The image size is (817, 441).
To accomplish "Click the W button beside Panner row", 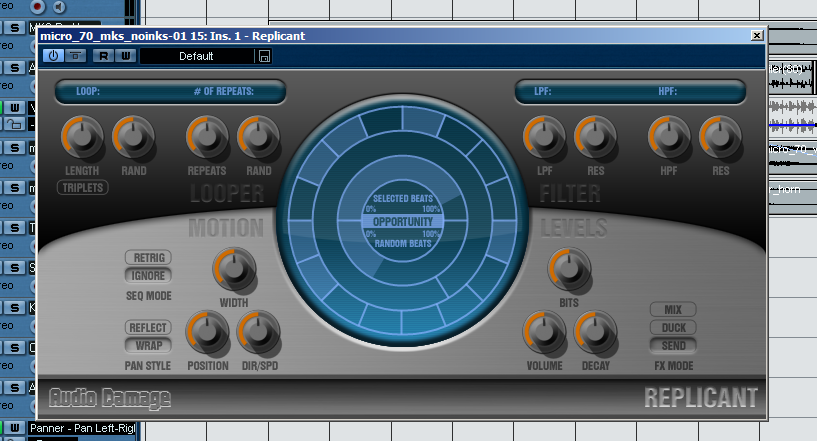I will (x=15, y=428).
